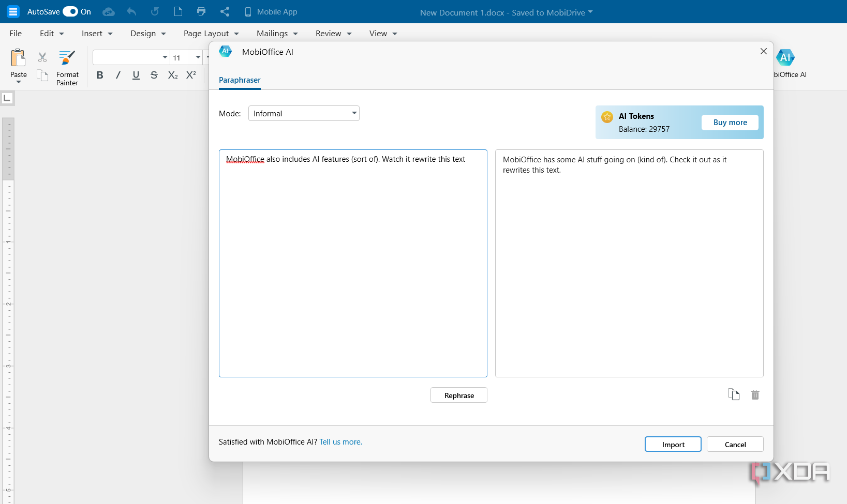Open the Print icon
This screenshot has width=847, height=504.
(201, 11)
